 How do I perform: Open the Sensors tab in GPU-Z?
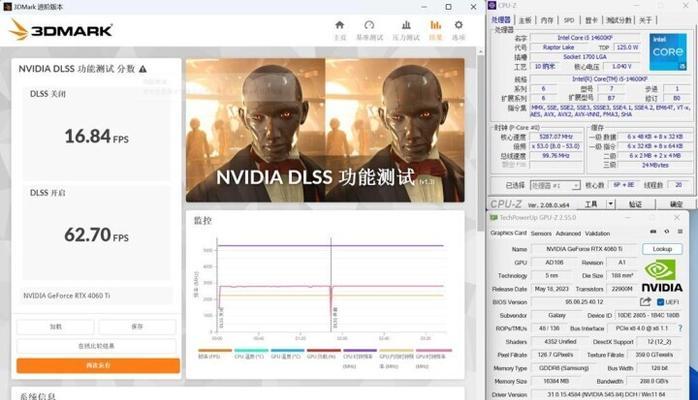541,233
